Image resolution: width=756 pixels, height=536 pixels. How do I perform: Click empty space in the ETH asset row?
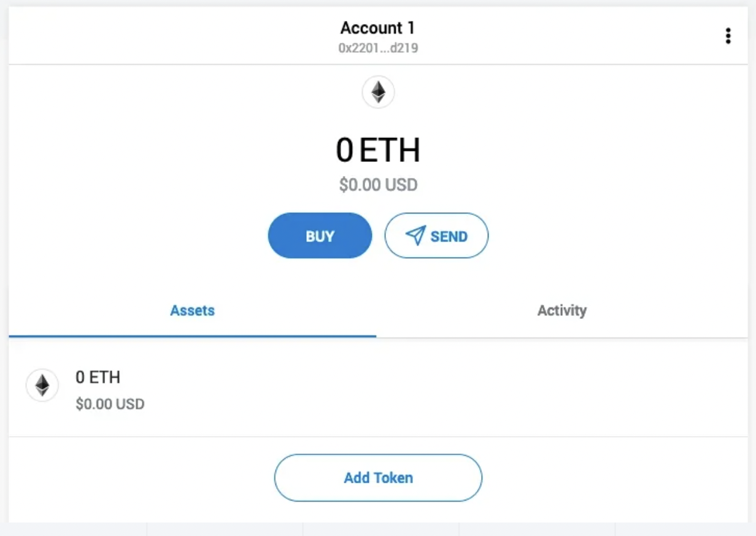click(x=430, y=389)
